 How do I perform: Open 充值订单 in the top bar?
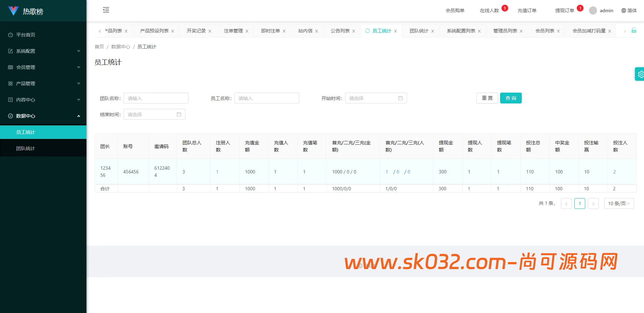(527, 10)
